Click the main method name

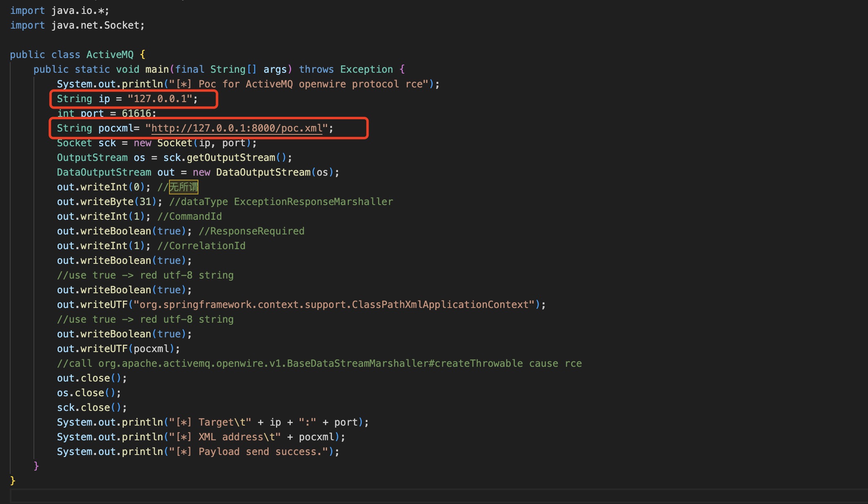click(157, 69)
